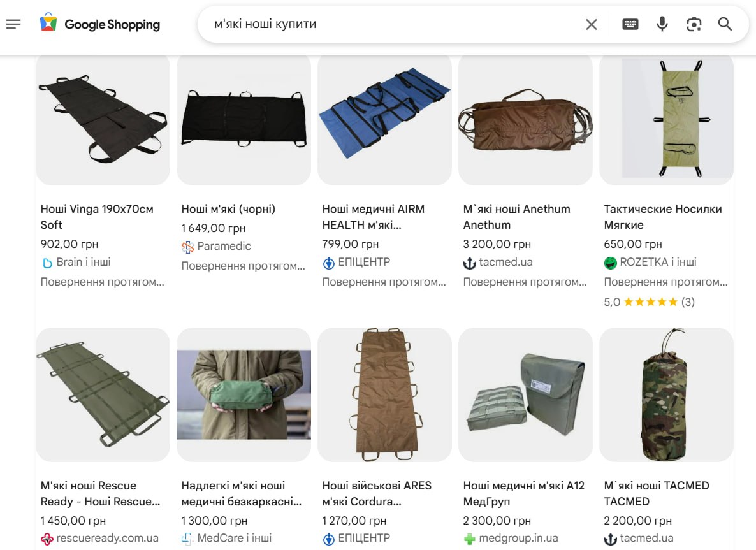Viewport: 756px width, 550px height.
Task: Open "Ноші військові ARES м'які Cordura" title
Action: [377, 494]
